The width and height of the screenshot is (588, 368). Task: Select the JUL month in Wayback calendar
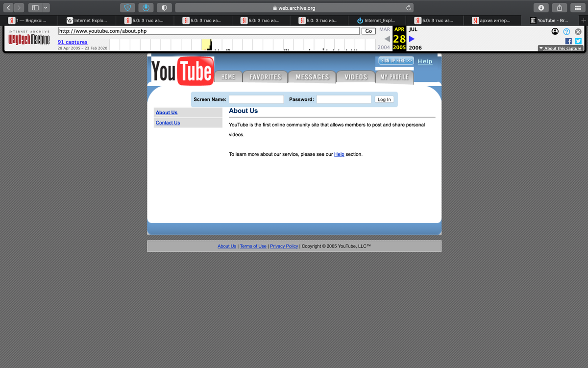point(413,29)
